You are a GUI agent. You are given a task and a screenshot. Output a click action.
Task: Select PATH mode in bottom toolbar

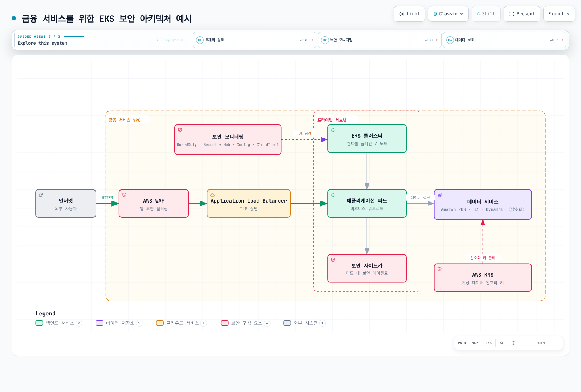click(x=462, y=343)
